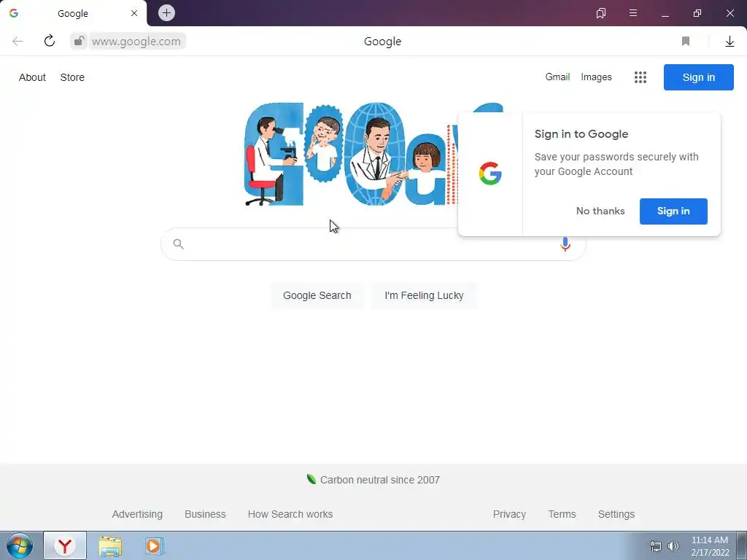The image size is (747, 560).
Task: Click the padlock site security icon
Action: tap(79, 41)
